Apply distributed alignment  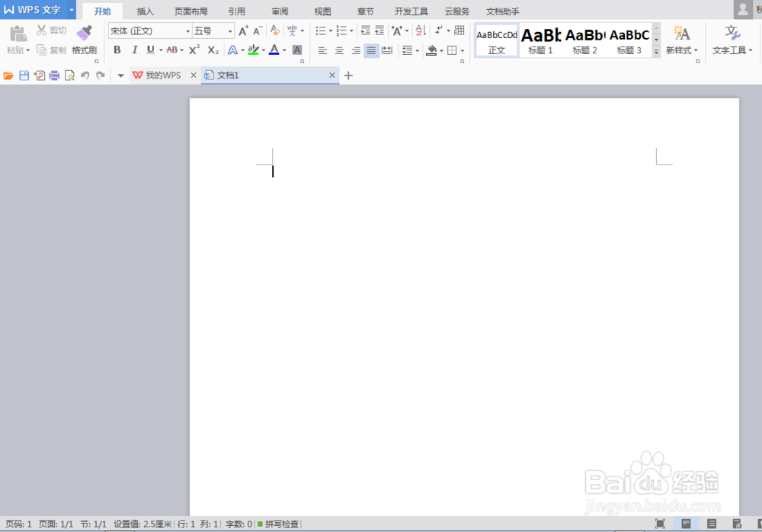(x=387, y=50)
